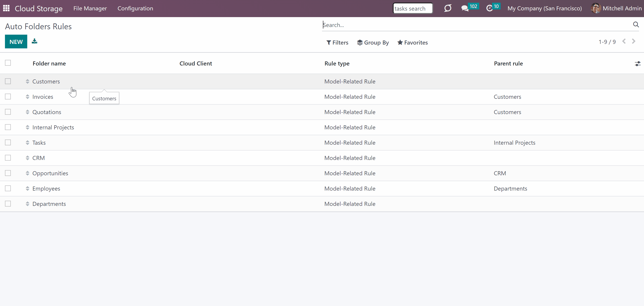
Task: Open the Departments folder rule
Action: tap(49, 204)
